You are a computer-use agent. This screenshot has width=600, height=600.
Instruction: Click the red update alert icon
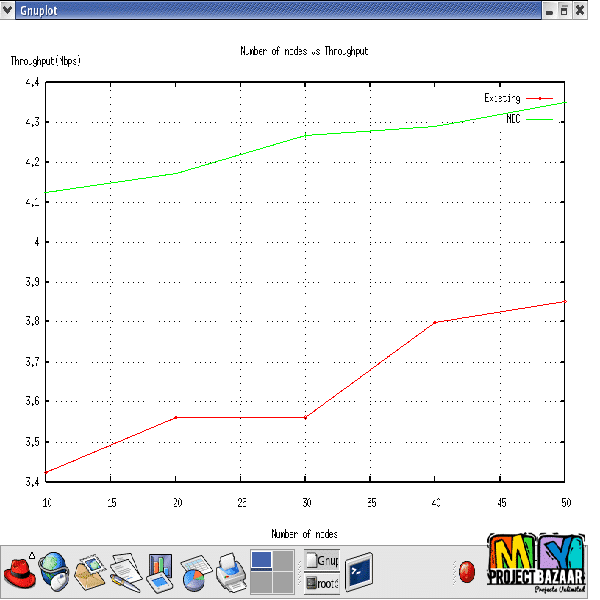[x=466, y=573]
